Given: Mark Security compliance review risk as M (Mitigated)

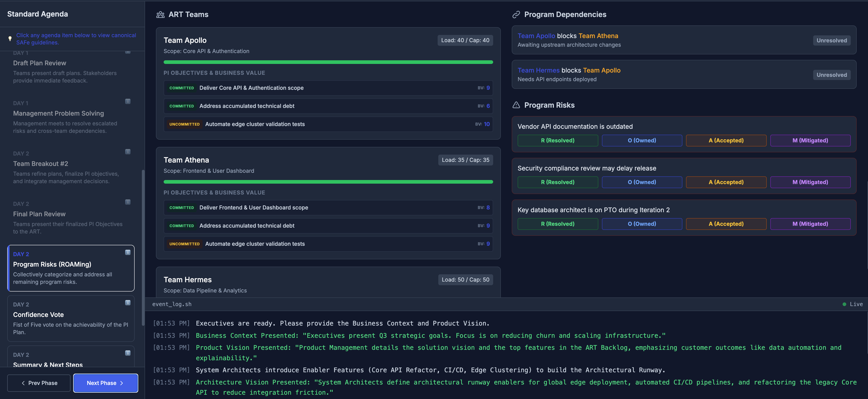Looking at the screenshot, I should 810,182.
